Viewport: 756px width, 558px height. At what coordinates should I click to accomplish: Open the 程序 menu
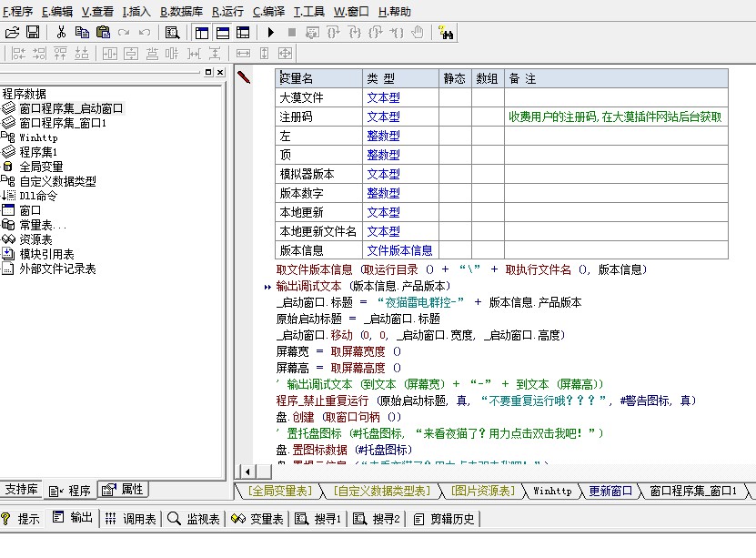18,12
